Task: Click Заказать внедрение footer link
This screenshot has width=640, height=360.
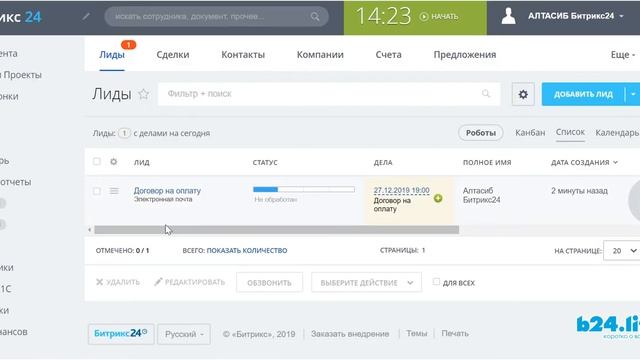Action: [x=350, y=334]
